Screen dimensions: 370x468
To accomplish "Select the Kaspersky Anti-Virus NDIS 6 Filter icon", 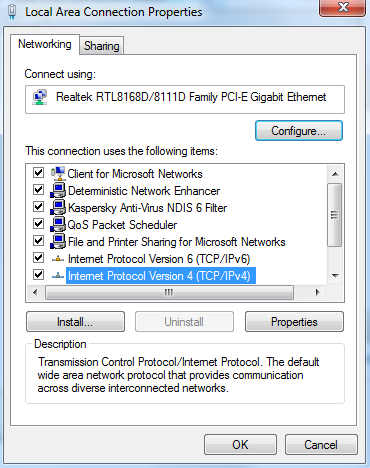I will tap(58, 207).
